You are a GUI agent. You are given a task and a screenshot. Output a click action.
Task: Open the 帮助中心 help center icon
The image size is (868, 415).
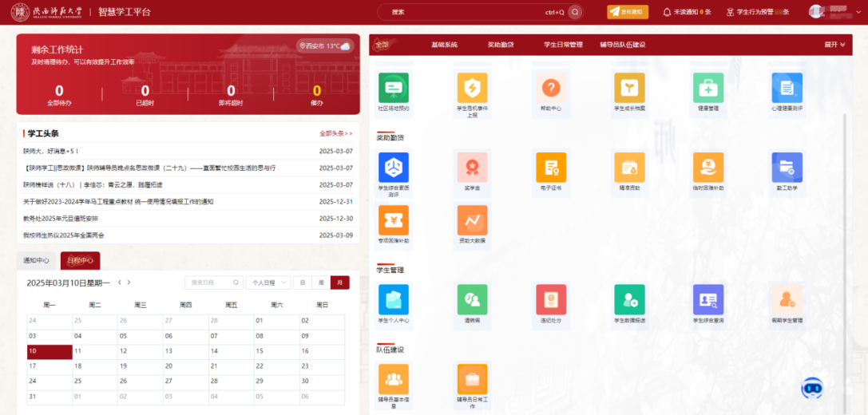pos(550,89)
